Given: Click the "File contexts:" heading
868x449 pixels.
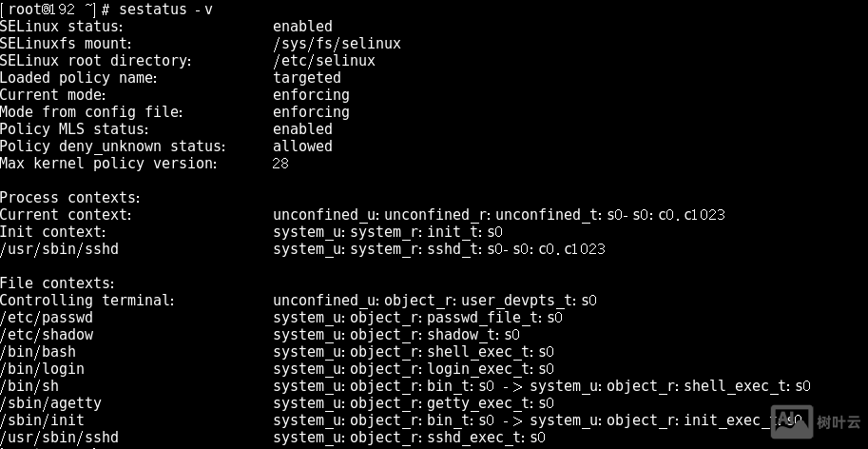Looking at the screenshot, I should coord(57,283).
